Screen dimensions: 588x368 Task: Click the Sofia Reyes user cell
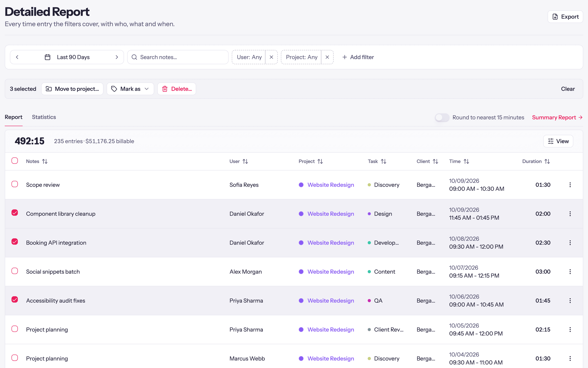pos(244,185)
